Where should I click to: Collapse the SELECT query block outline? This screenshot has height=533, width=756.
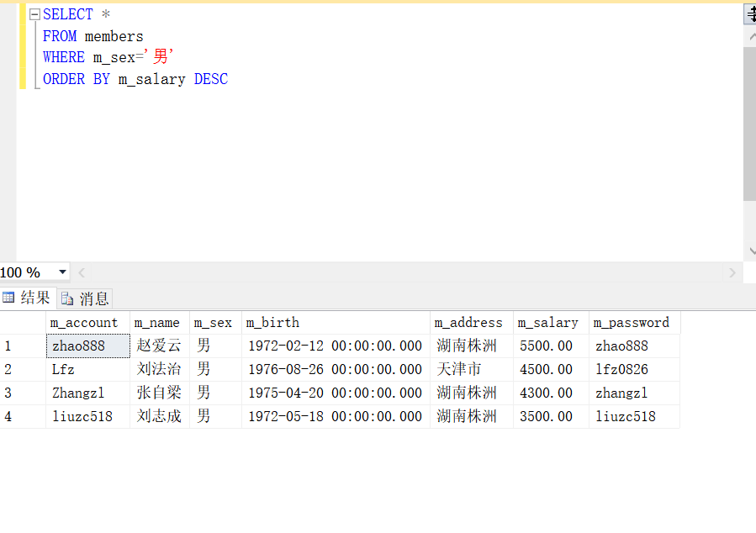coord(34,15)
